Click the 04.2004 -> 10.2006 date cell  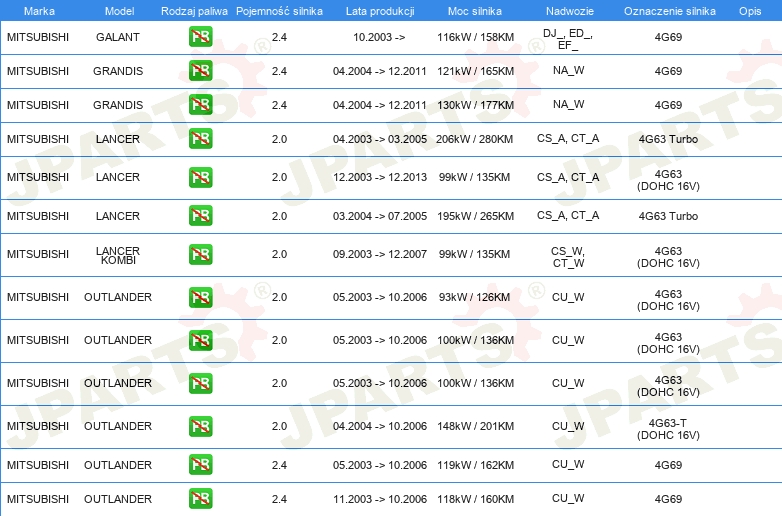(x=380, y=426)
